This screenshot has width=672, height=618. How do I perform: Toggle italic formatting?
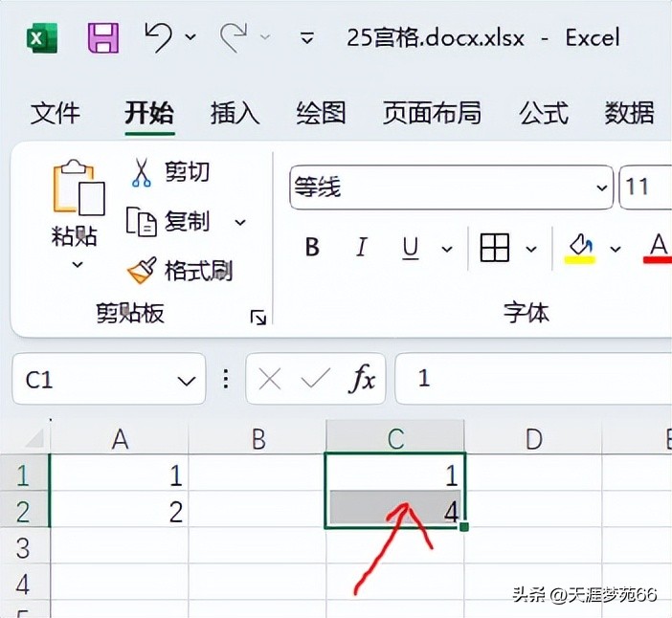tap(362, 247)
